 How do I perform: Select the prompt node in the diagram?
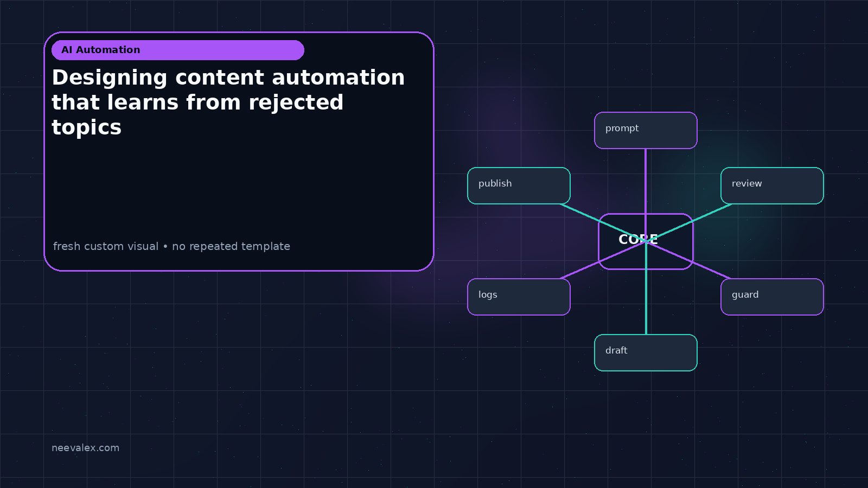tap(646, 130)
